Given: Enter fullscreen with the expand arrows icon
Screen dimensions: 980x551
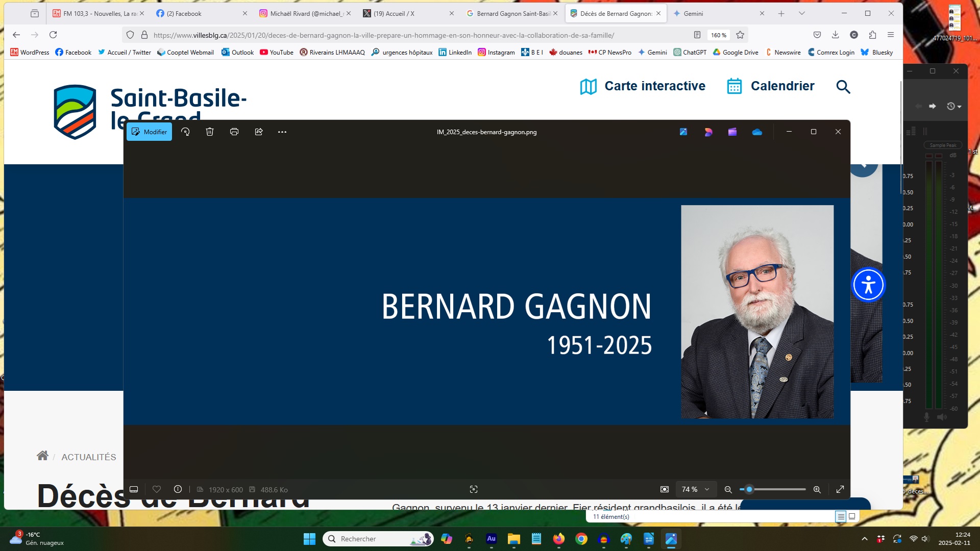Looking at the screenshot, I should click(840, 489).
